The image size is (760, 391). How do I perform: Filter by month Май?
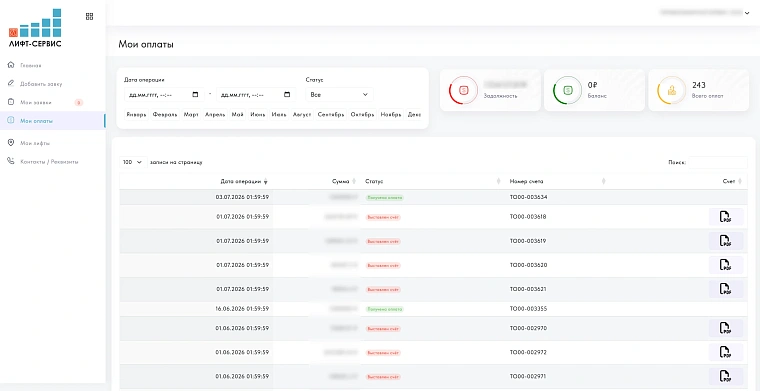click(238, 115)
